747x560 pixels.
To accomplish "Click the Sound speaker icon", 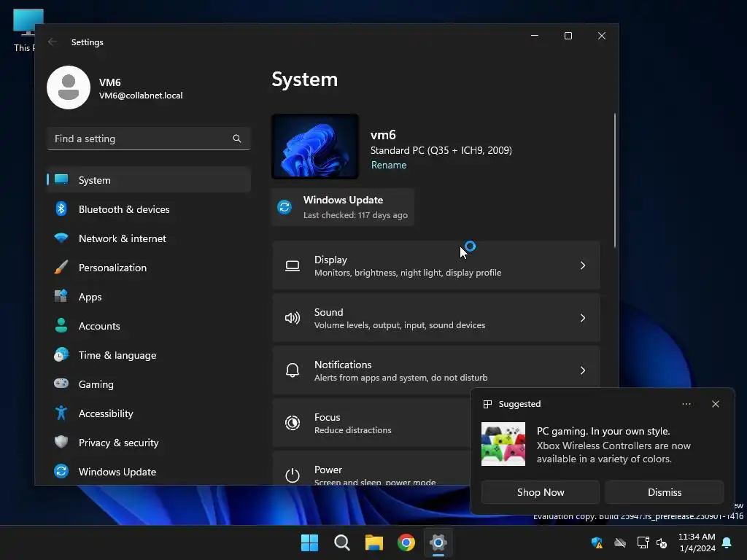I will (293, 318).
